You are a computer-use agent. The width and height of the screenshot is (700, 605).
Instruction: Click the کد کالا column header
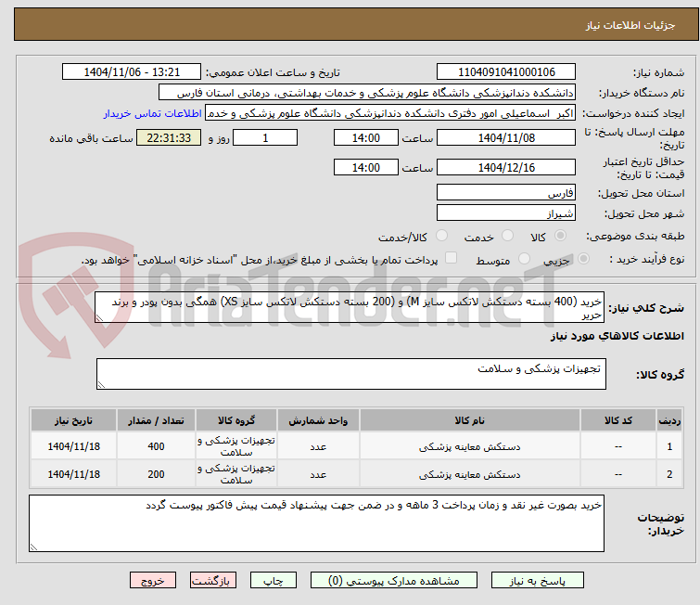[618, 420]
